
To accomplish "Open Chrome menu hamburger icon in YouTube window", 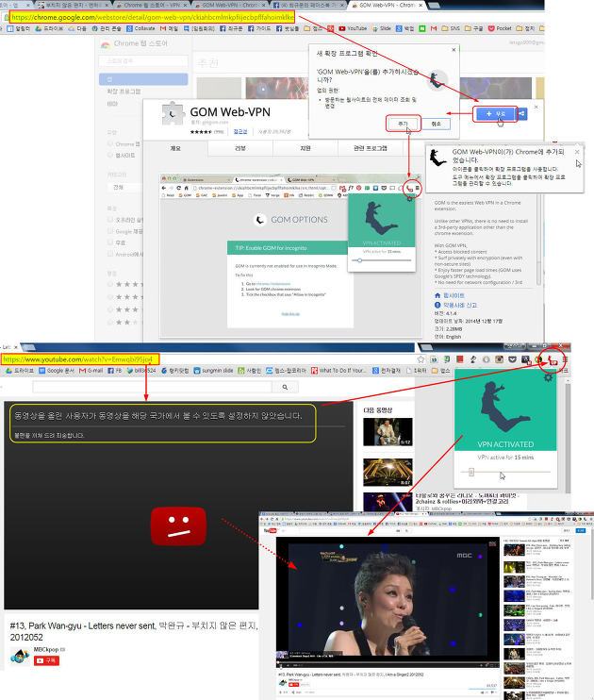I will click(565, 359).
